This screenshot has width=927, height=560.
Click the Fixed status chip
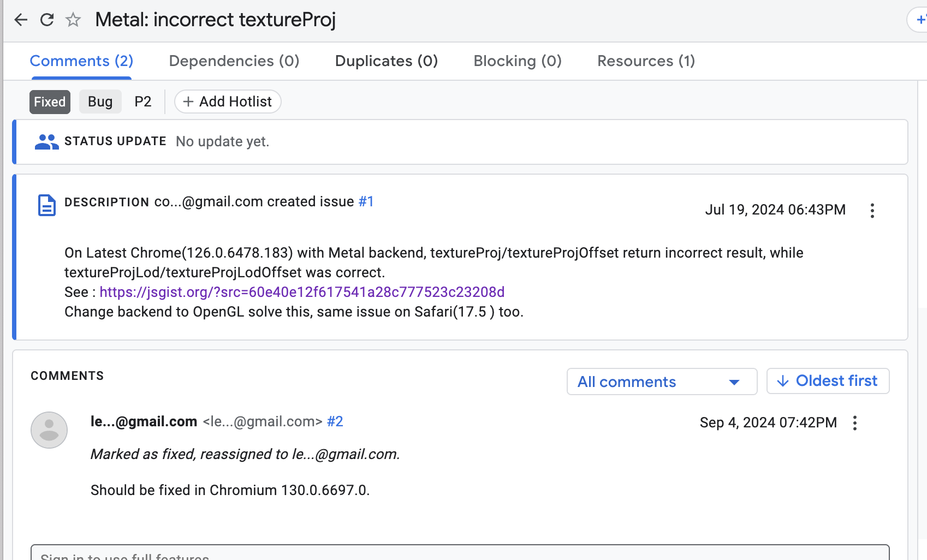[50, 102]
